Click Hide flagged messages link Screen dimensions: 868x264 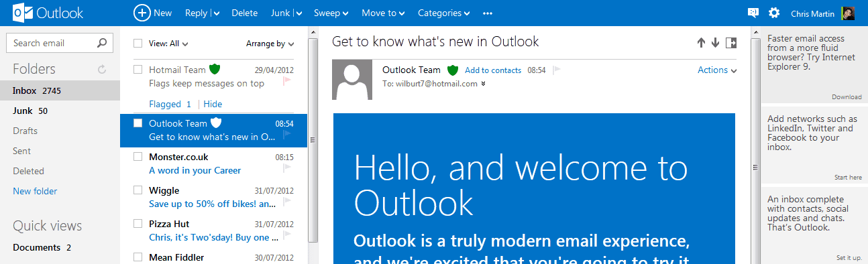tap(213, 104)
